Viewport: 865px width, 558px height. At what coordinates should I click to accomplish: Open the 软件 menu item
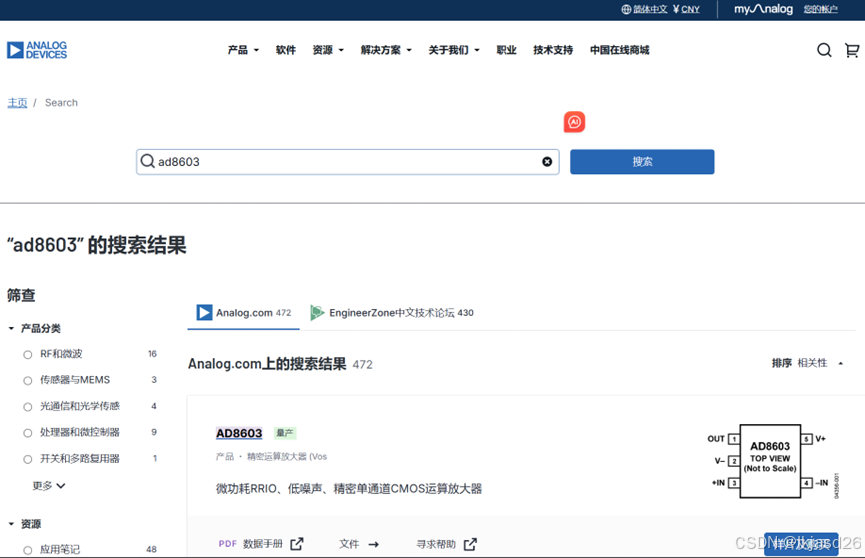pos(286,50)
